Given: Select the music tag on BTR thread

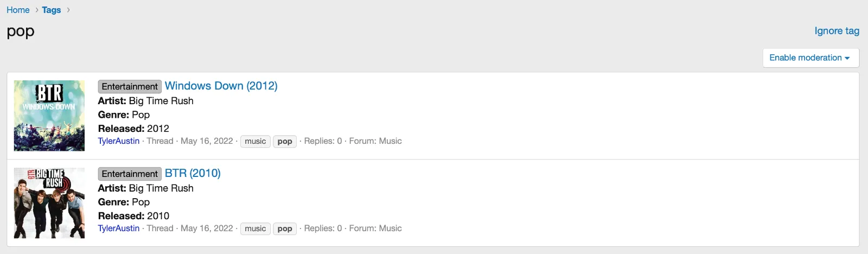Looking at the screenshot, I should (x=255, y=228).
